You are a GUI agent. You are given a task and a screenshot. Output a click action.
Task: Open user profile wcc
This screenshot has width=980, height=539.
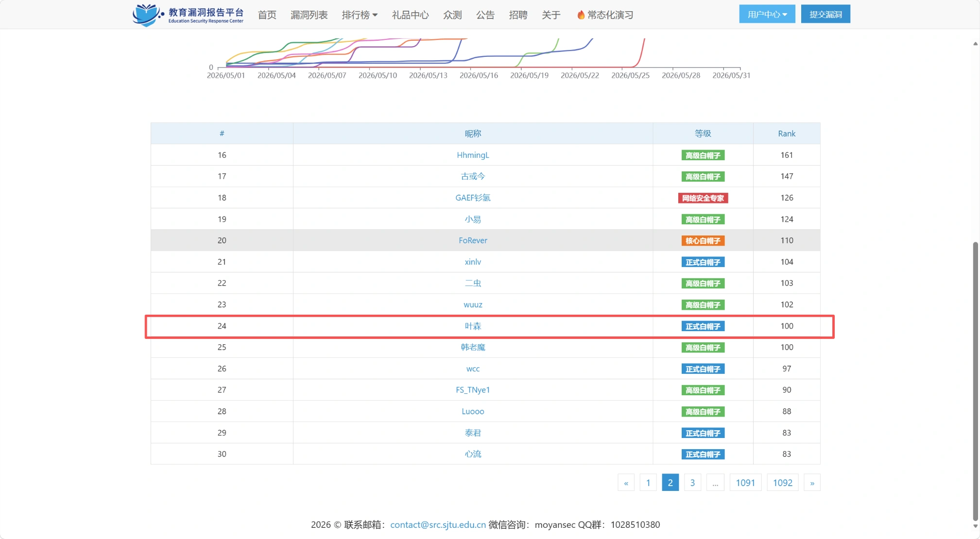click(473, 369)
